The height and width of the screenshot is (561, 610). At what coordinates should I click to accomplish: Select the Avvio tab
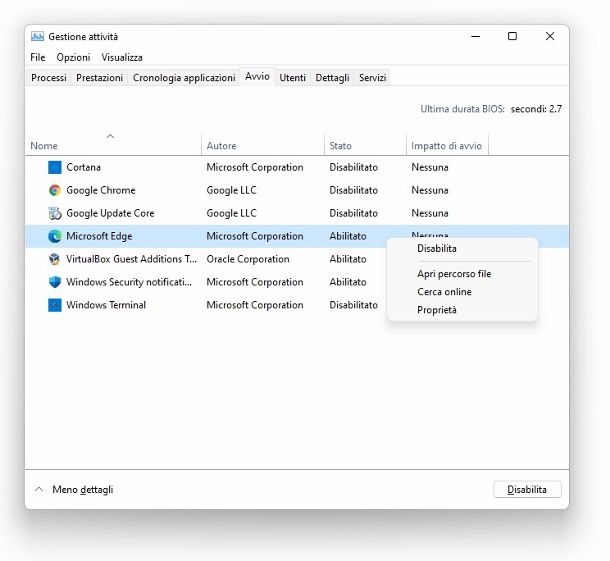(x=257, y=76)
